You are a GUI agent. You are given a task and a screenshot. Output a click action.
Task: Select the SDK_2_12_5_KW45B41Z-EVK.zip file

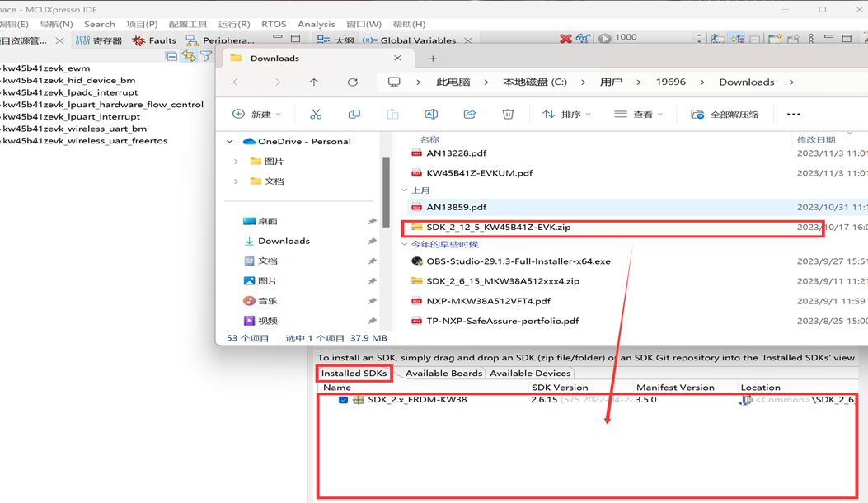point(498,228)
